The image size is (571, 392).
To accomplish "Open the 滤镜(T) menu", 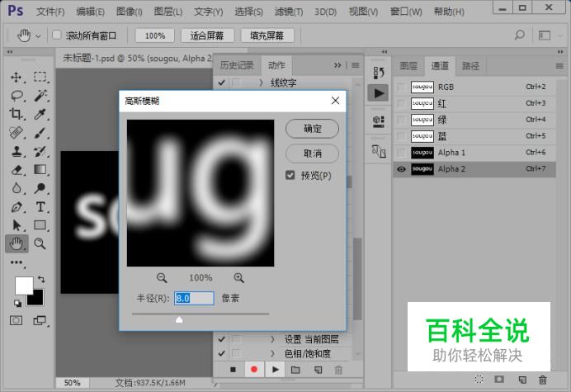I will point(289,12).
